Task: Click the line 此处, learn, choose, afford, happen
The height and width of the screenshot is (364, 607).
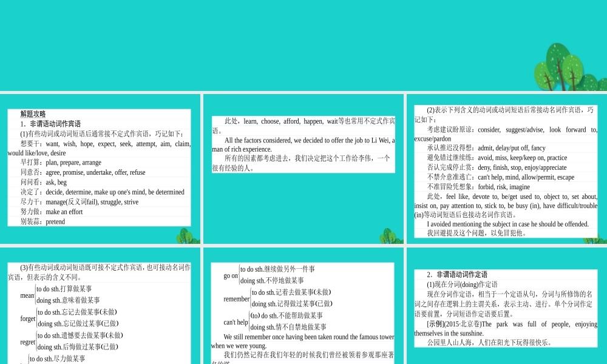Action: point(303,126)
